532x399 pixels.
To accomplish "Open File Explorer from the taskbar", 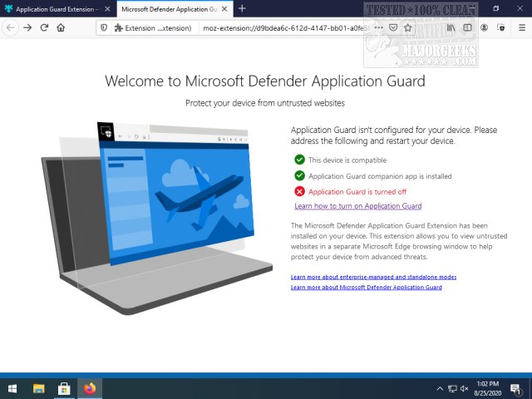I will (x=39, y=388).
